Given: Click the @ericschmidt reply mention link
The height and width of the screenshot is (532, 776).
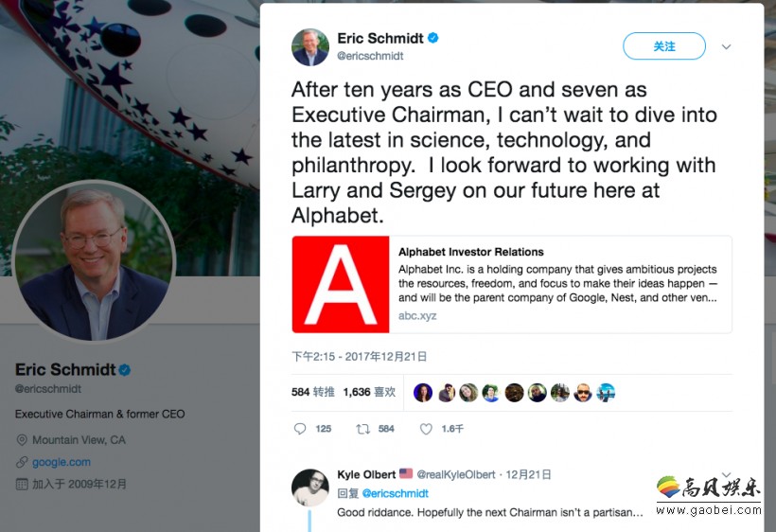Looking at the screenshot, I should pos(396,493).
